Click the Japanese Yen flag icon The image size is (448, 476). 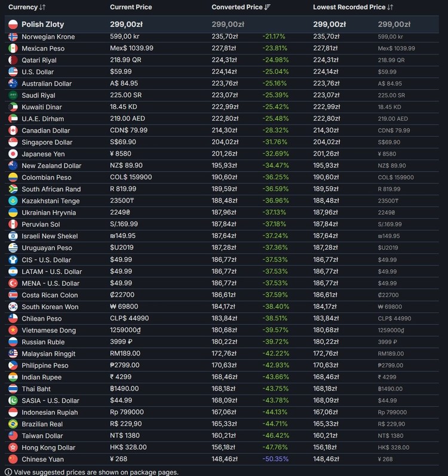click(13, 154)
